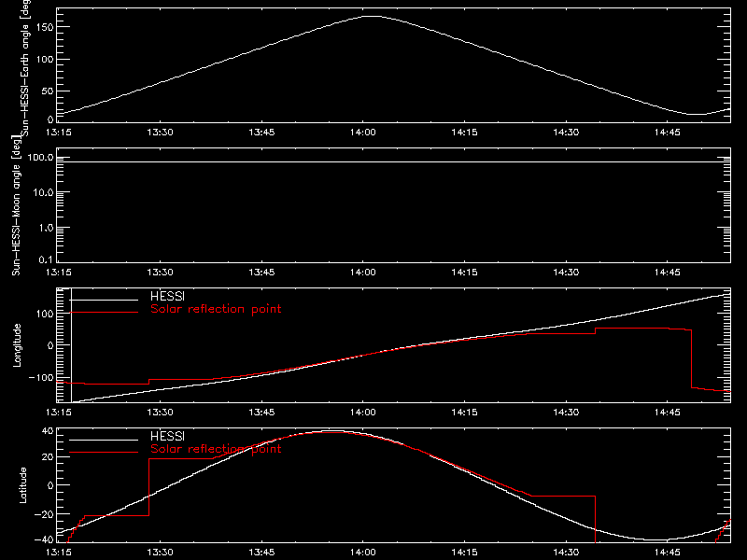Click the 100.0 tick label on Moon angle plot
Viewport: 747px width, 560px height.
41,157
